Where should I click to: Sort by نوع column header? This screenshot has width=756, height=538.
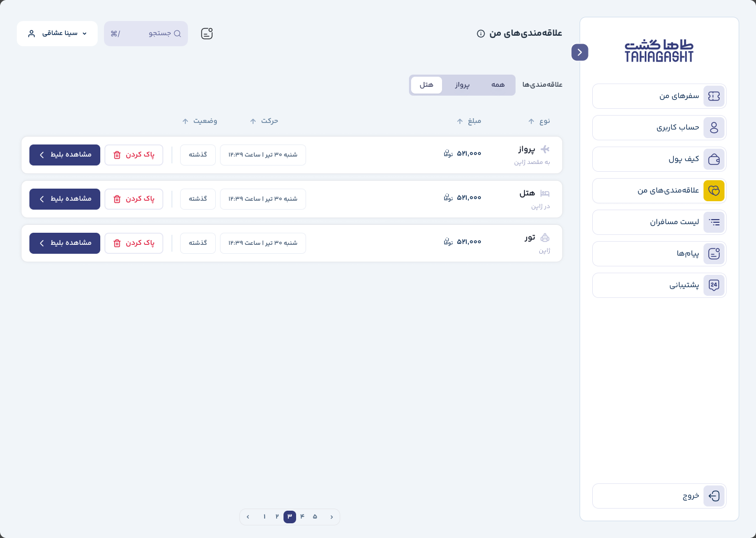click(x=539, y=121)
